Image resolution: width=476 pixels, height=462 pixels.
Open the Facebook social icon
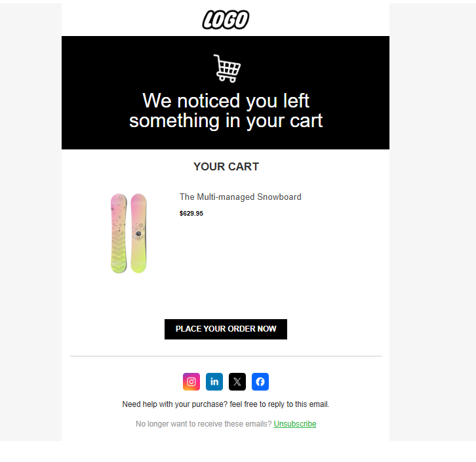(260, 381)
